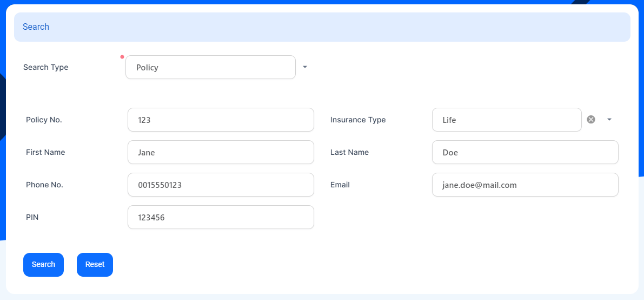Select the Last Name text box
This screenshot has height=300, width=644.
click(525, 152)
